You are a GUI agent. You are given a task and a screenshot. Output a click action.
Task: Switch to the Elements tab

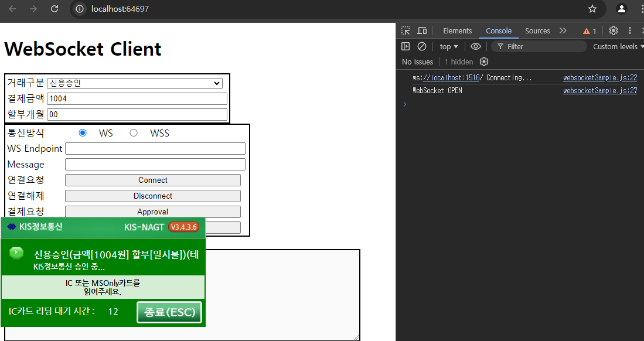[x=457, y=31]
